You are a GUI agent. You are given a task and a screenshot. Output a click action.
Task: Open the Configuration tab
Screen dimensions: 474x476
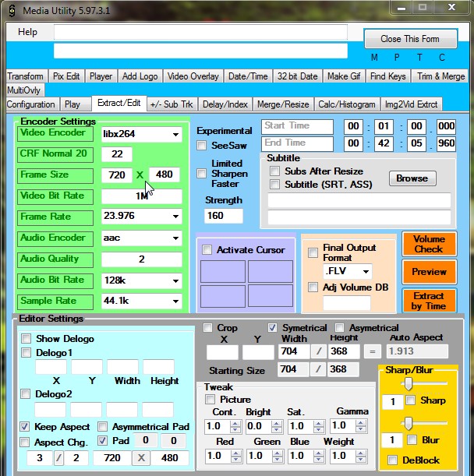31,104
